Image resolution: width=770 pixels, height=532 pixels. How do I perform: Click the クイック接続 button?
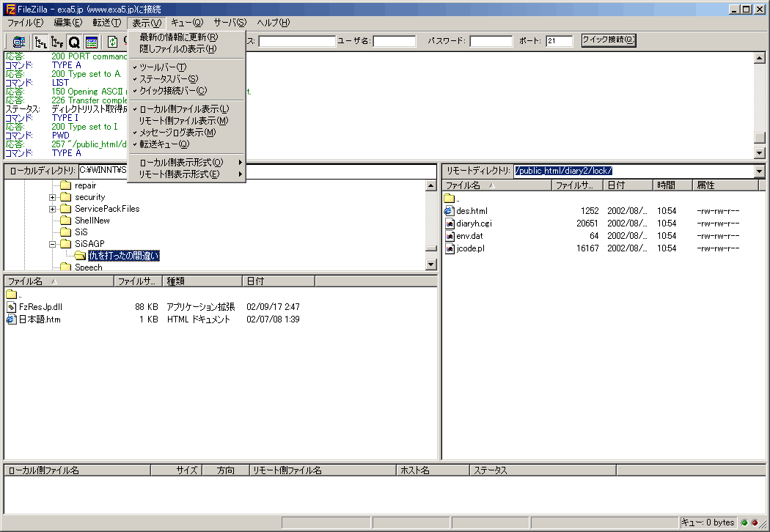[x=609, y=40]
